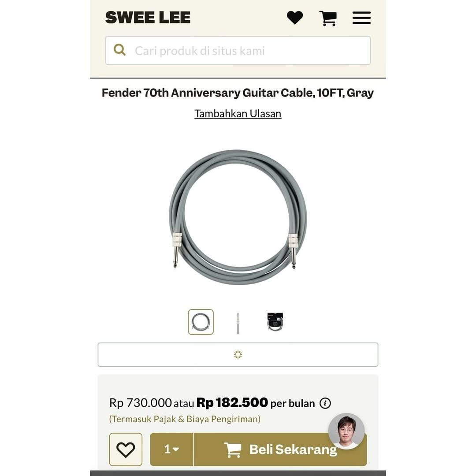
Task: Open the hamburger menu
Action: coord(361,18)
